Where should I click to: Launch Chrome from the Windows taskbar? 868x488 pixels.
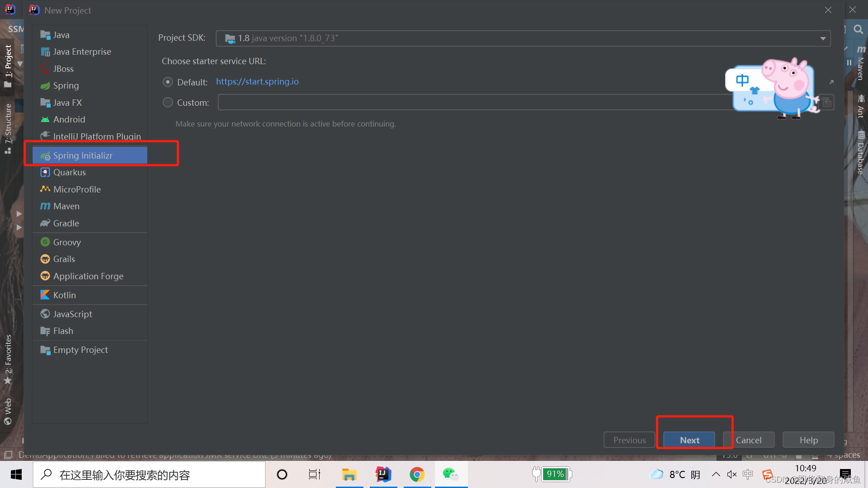(417, 474)
